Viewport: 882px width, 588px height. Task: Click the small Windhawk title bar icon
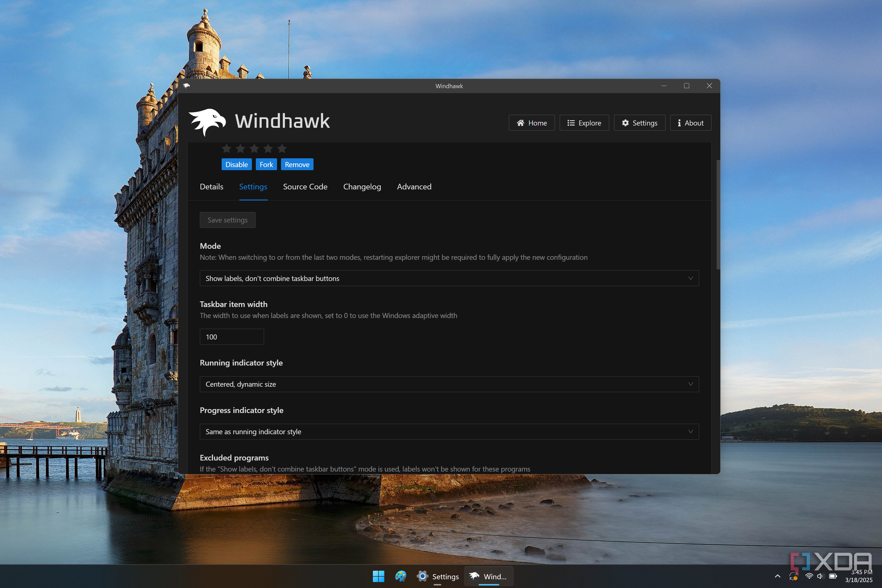(x=186, y=86)
